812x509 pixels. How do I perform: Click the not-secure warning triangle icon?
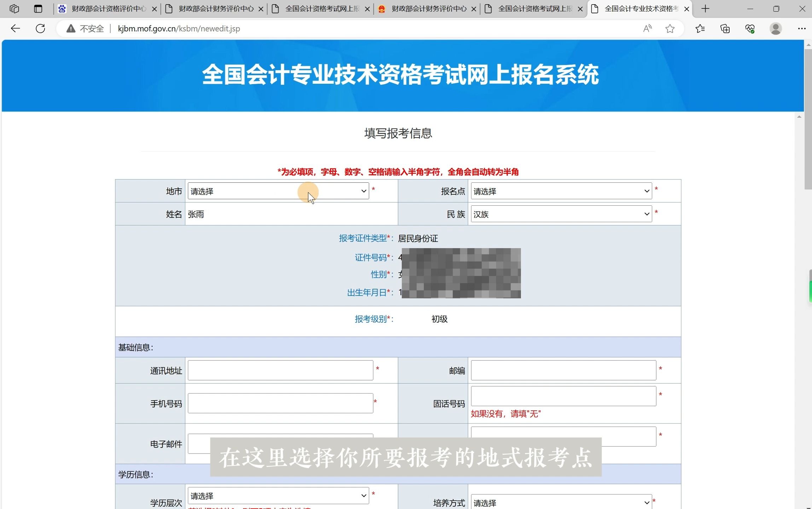coord(71,29)
